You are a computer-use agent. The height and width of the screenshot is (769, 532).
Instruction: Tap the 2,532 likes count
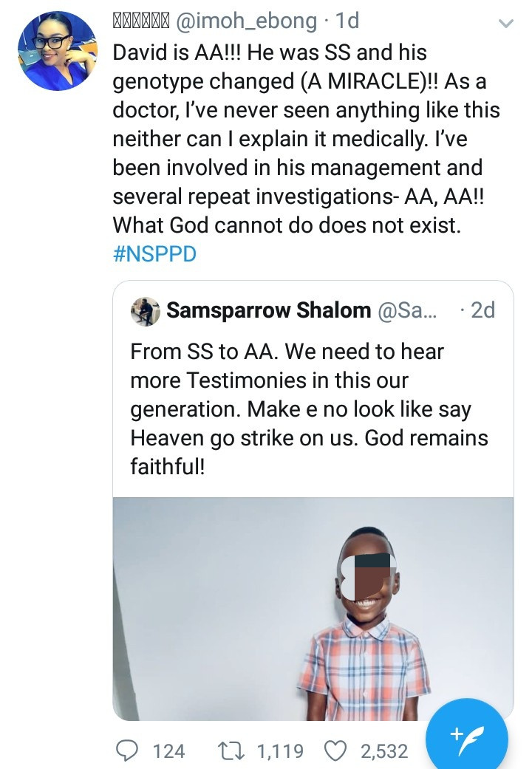(x=383, y=751)
